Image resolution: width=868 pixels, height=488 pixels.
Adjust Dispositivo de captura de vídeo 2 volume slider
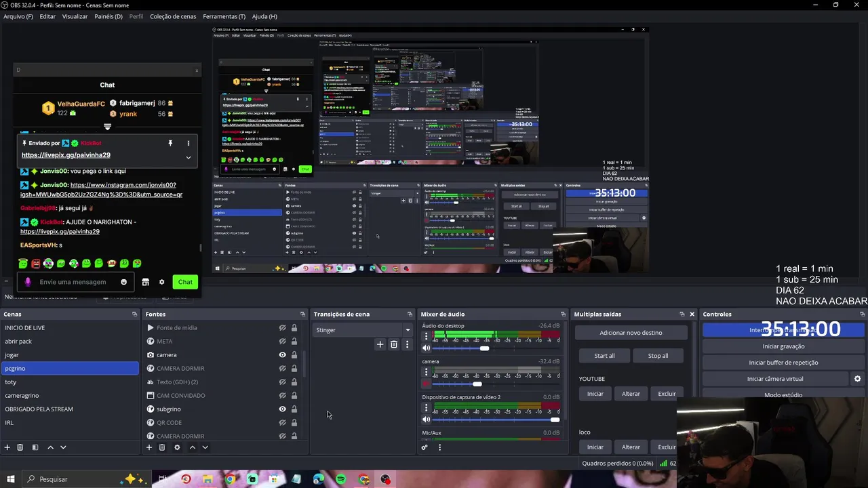(x=496, y=420)
